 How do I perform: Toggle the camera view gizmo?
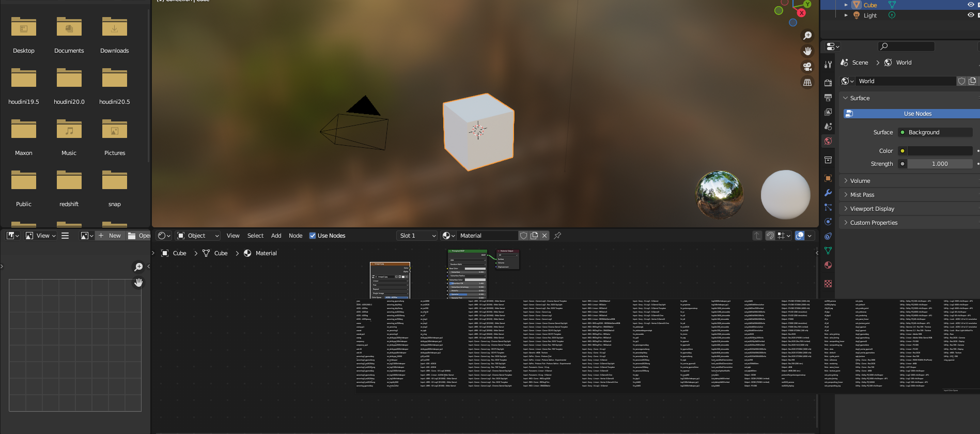pyautogui.click(x=807, y=67)
